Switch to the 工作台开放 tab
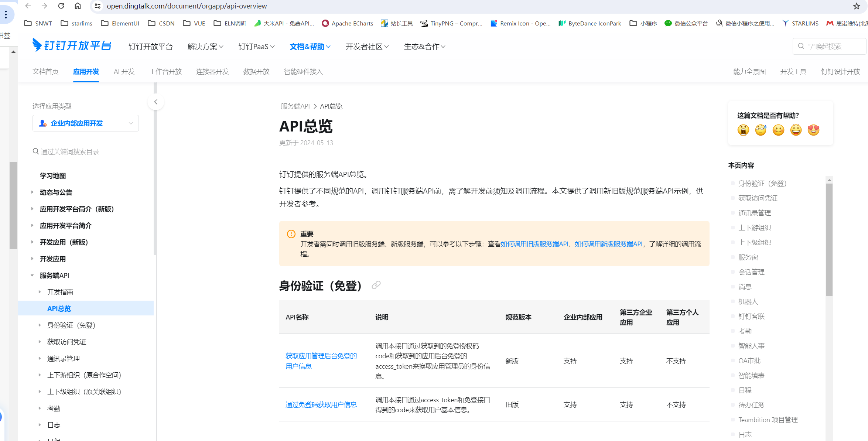 [165, 72]
